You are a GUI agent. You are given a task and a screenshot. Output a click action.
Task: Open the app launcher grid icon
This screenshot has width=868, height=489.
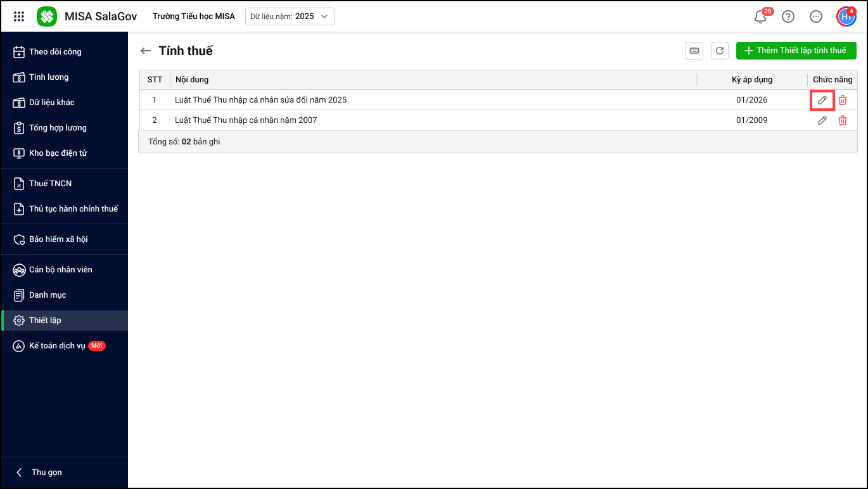19,16
